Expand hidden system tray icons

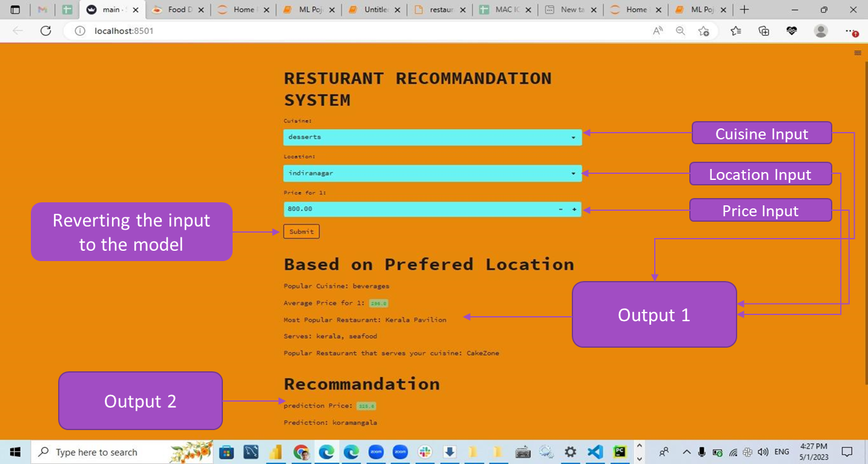[x=686, y=451]
